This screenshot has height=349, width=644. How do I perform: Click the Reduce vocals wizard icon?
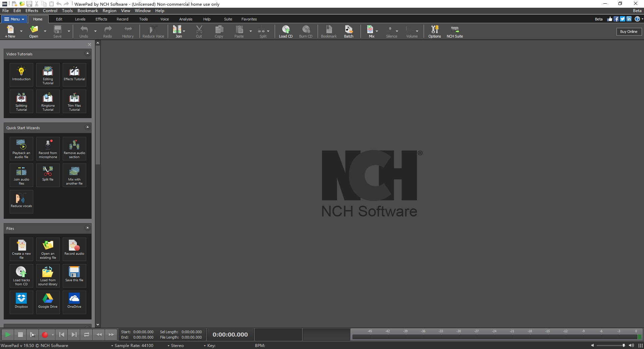(21, 201)
